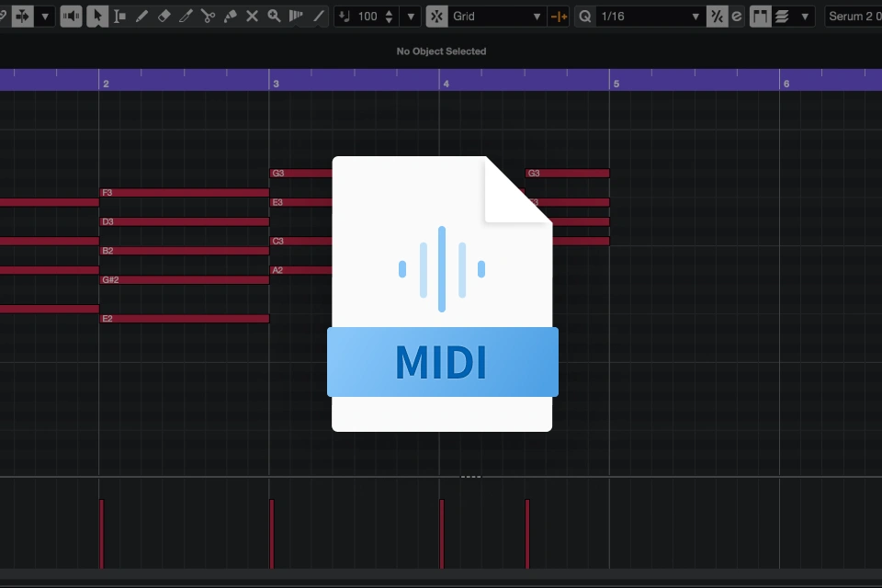Select the Zoom magnifier tool
The image size is (882, 588).
tap(274, 17)
